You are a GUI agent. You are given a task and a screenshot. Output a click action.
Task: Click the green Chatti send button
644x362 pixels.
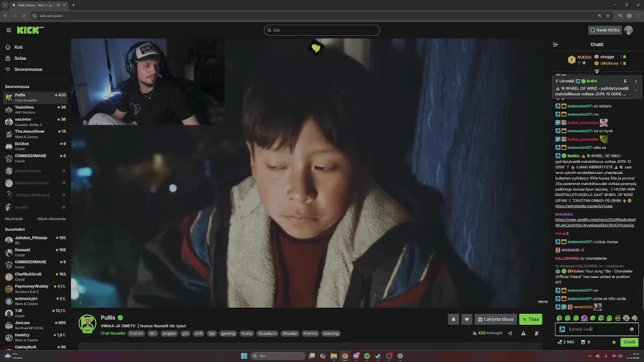coord(629,342)
